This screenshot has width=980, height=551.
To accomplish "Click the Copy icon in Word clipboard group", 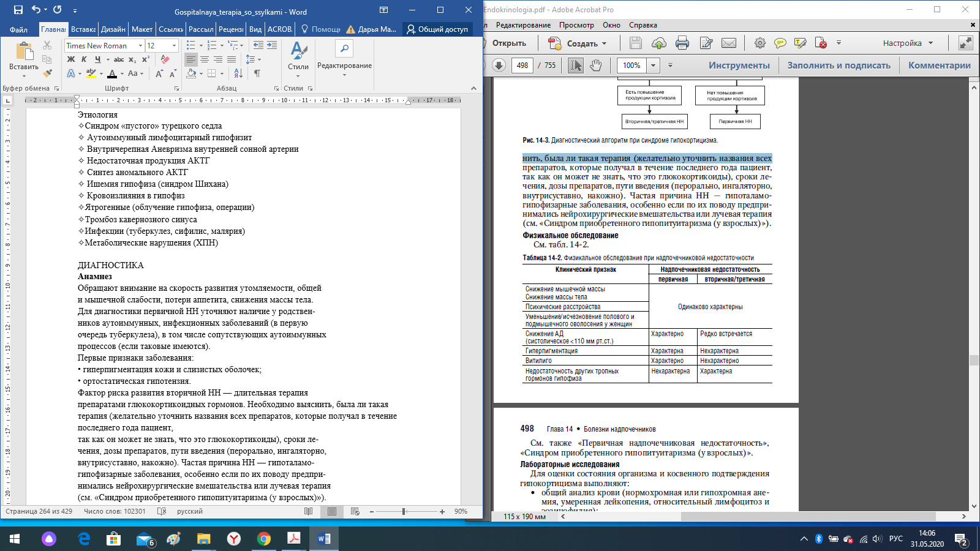I will (x=47, y=59).
